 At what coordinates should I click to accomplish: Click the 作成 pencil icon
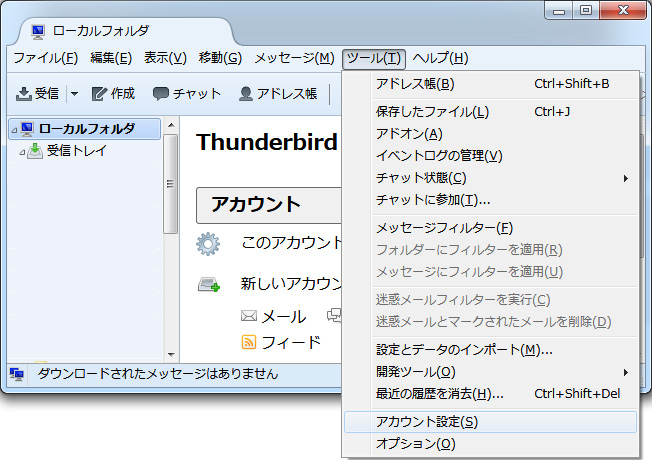99,94
